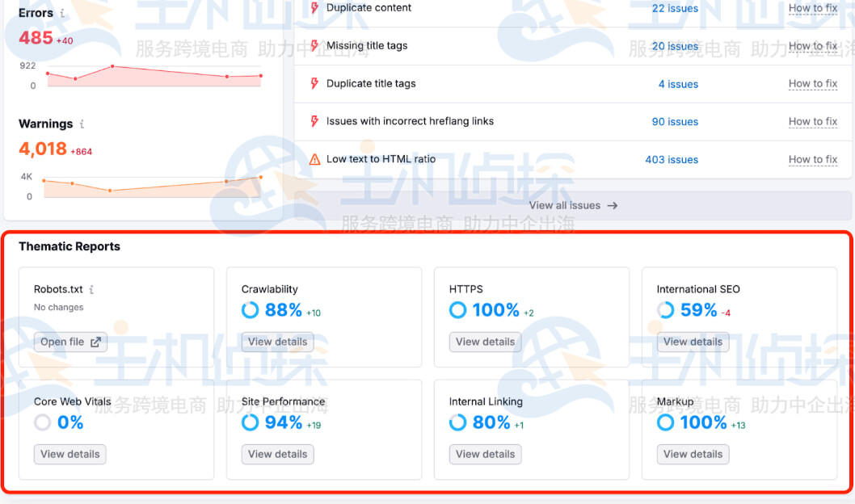Click the Core Web Vitals 0% progress ring
The image size is (855, 504).
[43, 422]
